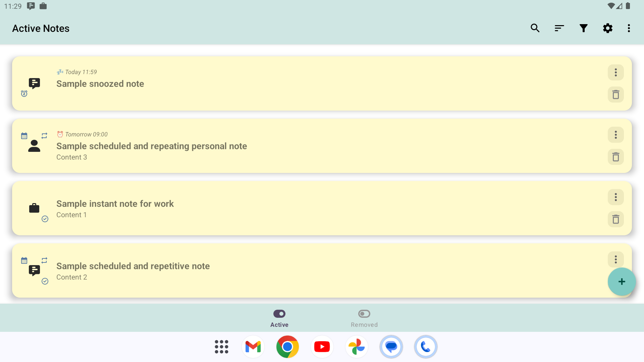Click the sort notes icon

(x=559, y=28)
